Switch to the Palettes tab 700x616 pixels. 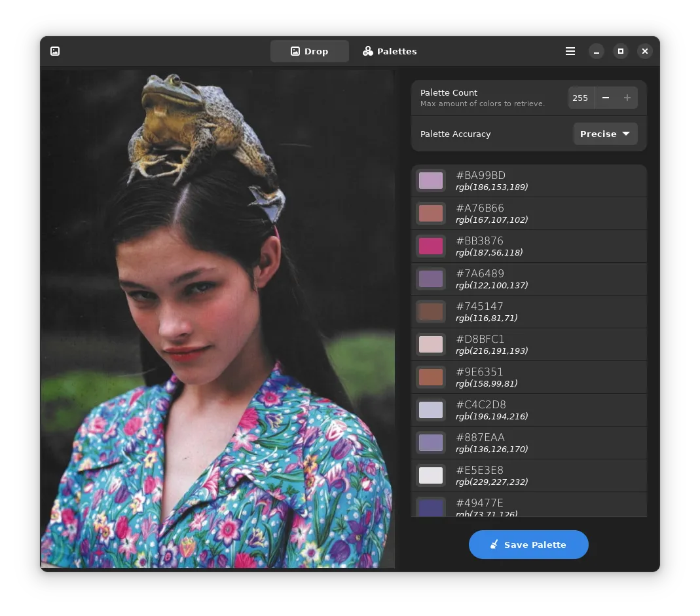point(390,51)
